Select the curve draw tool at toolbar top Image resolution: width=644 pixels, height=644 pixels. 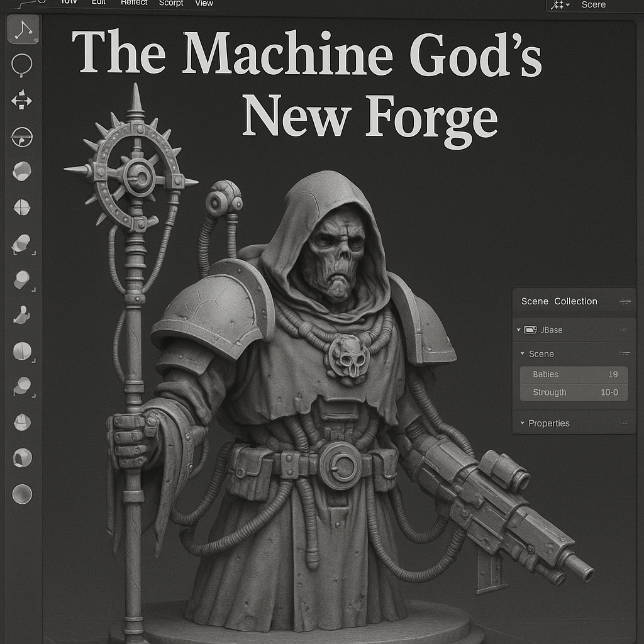coord(23,30)
